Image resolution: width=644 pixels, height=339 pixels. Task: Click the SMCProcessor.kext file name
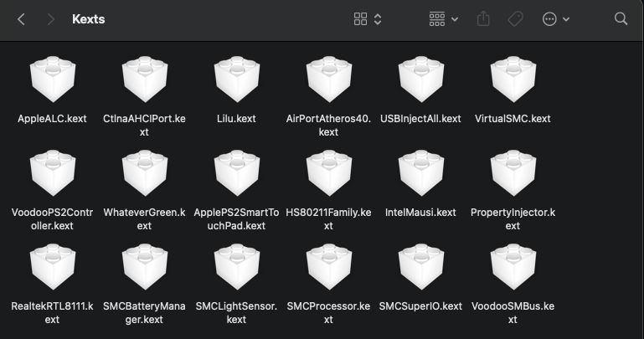coord(328,313)
